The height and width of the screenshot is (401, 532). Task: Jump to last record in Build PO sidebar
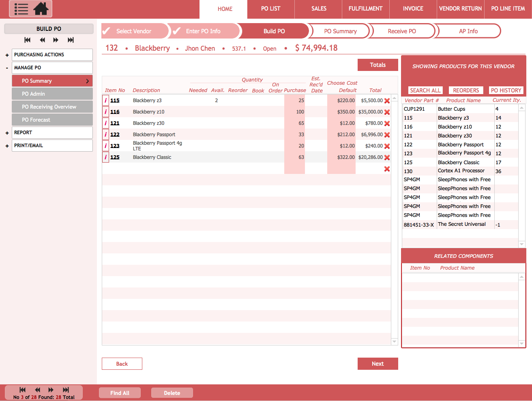point(71,40)
